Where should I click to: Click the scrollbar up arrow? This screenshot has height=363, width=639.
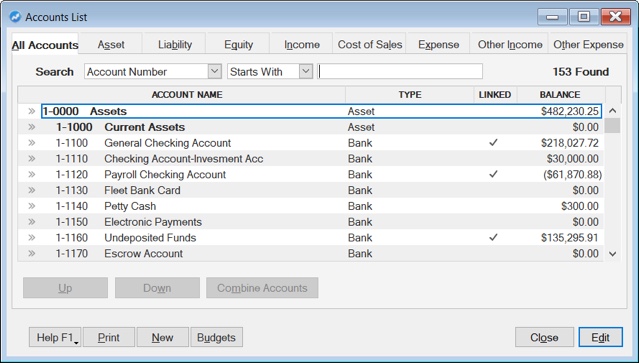[613, 111]
